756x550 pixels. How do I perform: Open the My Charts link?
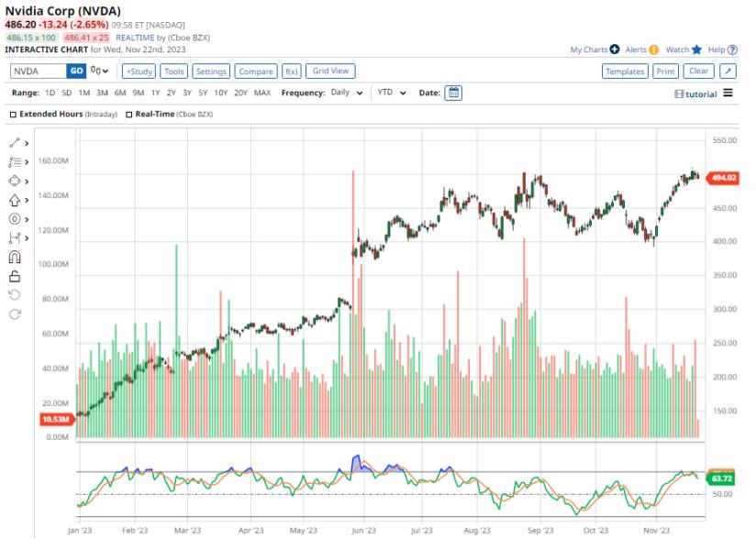pyautogui.click(x=589, y=49)
